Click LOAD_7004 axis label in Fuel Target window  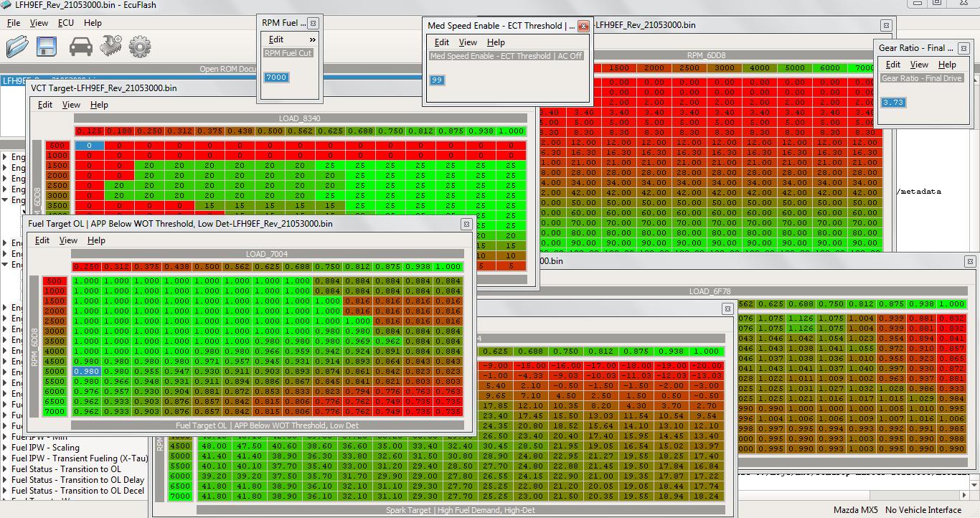point(267,254)
